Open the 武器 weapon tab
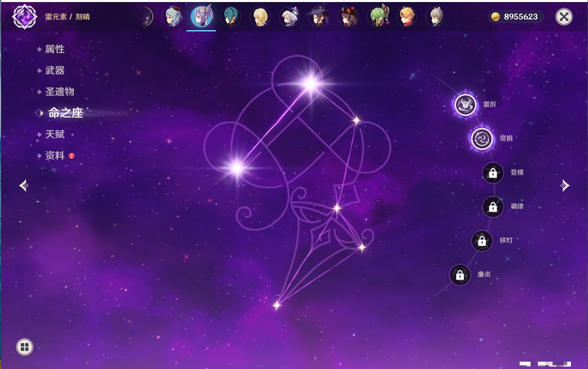Viewport: 588px width, 369px height. (x=55, y=71)
